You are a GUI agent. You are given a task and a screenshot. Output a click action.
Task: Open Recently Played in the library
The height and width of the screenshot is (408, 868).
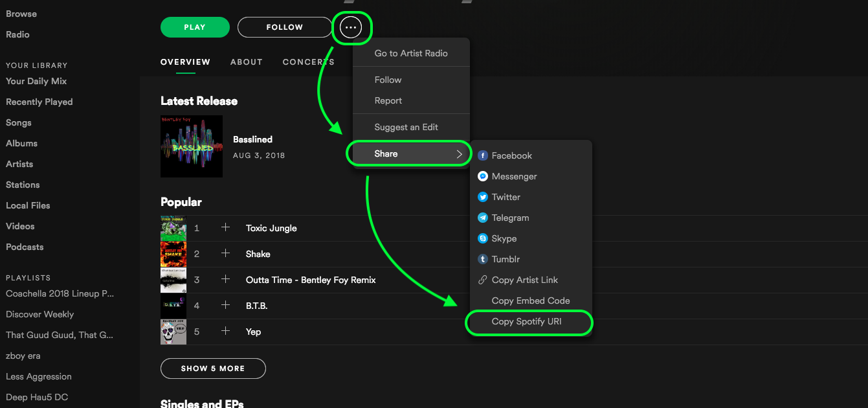pos(39,102)
